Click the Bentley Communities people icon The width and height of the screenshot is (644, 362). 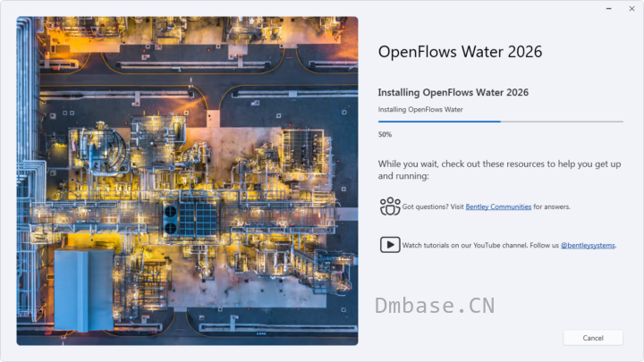390,206
